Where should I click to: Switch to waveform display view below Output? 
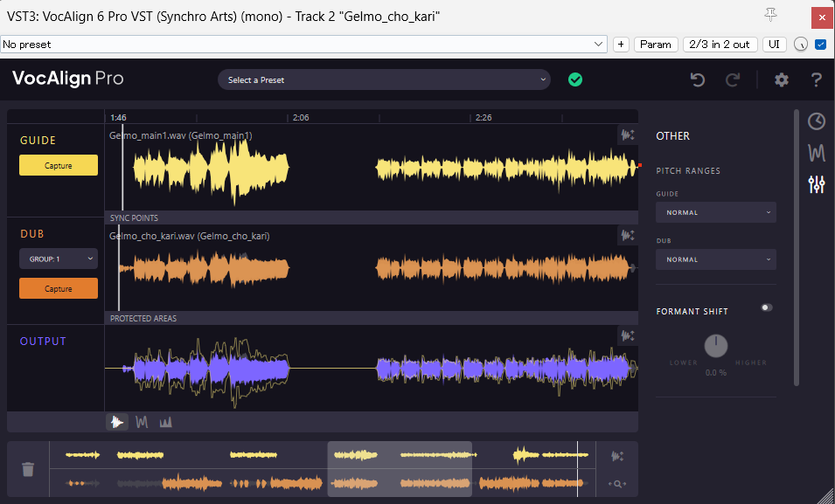pos(117,423)
